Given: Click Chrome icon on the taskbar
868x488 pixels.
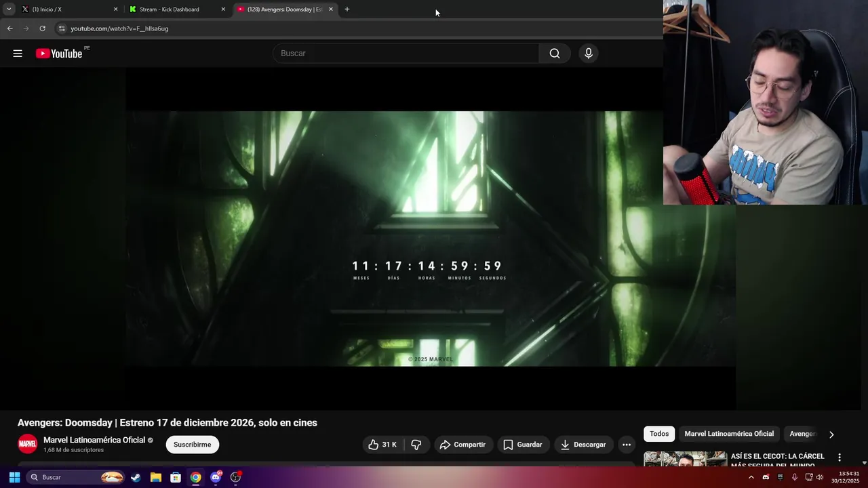Looking at the screenshot, I should click(x=195, y=477).
